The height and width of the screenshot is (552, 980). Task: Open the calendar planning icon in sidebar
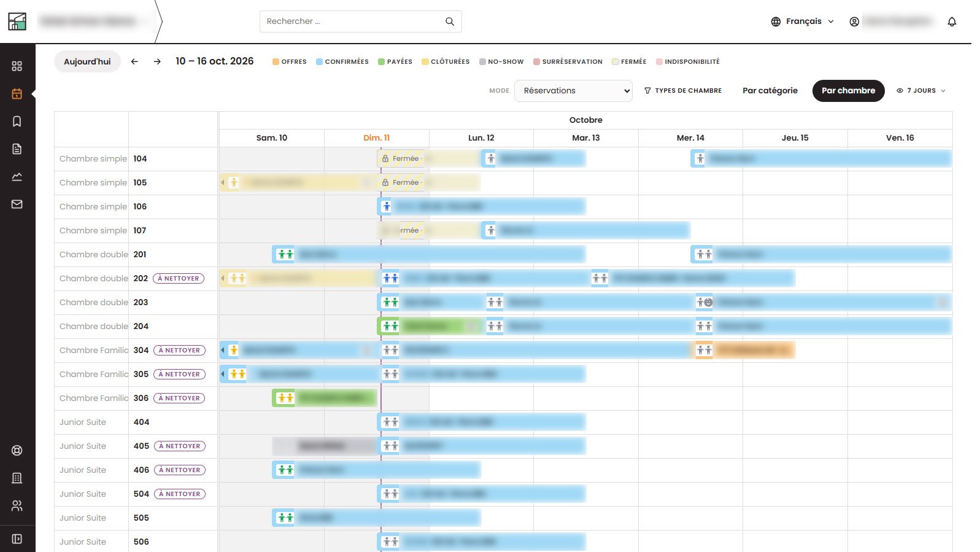pos(17,94)
